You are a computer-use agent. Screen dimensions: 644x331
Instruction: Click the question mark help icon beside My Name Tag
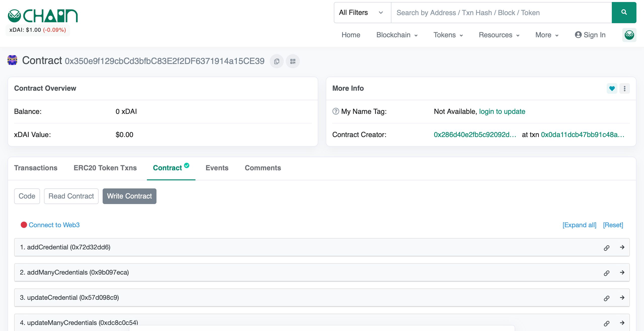pyautogui.click(x=336, y=111)
